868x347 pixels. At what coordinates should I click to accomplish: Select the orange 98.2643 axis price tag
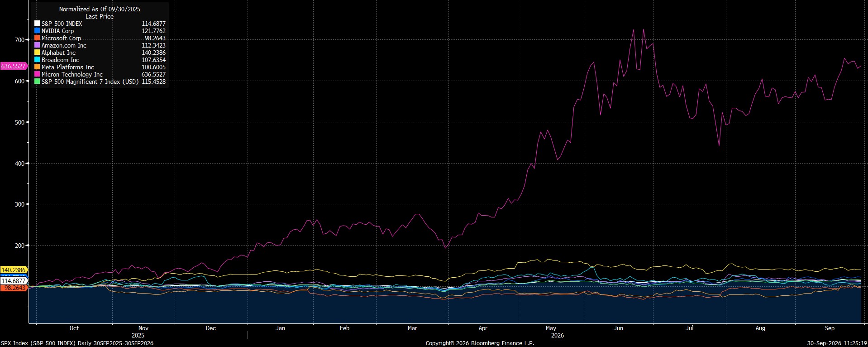[15, 288]
